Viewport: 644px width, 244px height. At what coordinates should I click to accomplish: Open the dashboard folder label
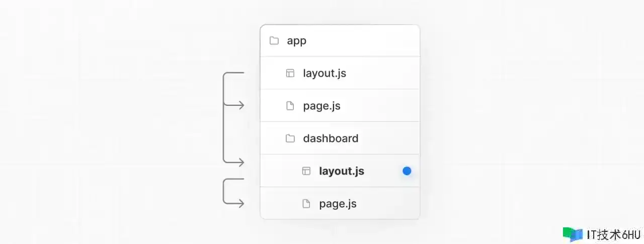pyautogui.click(x=331, y=138)
